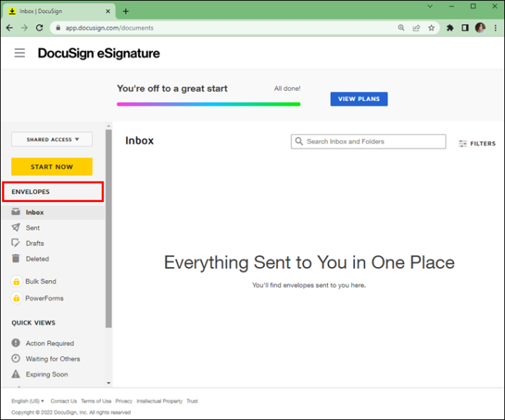Click the browser forward arrow
This screenshot has width=505, height=420.
(x=24, y=28)
